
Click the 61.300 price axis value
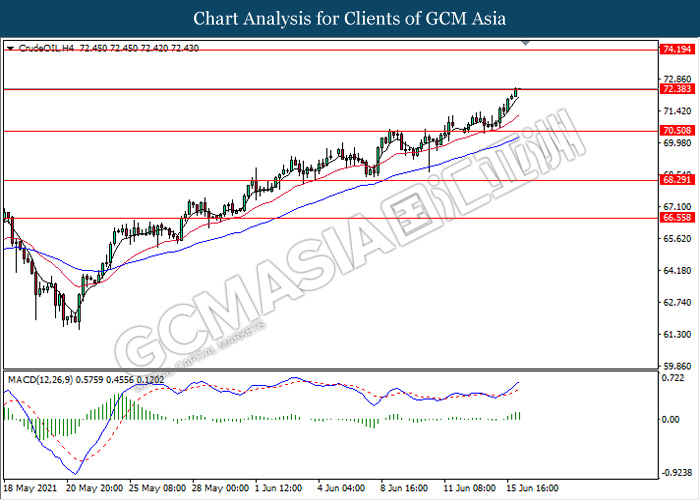click(677, 334)
